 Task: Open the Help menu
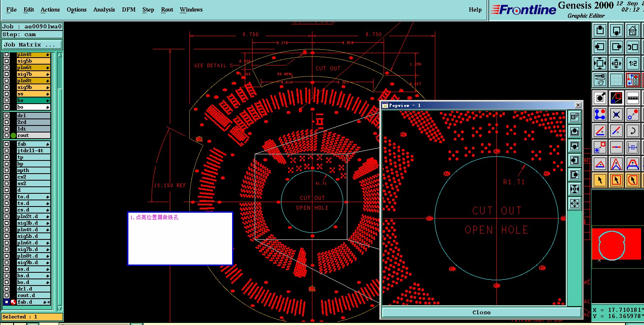(475, 9)
